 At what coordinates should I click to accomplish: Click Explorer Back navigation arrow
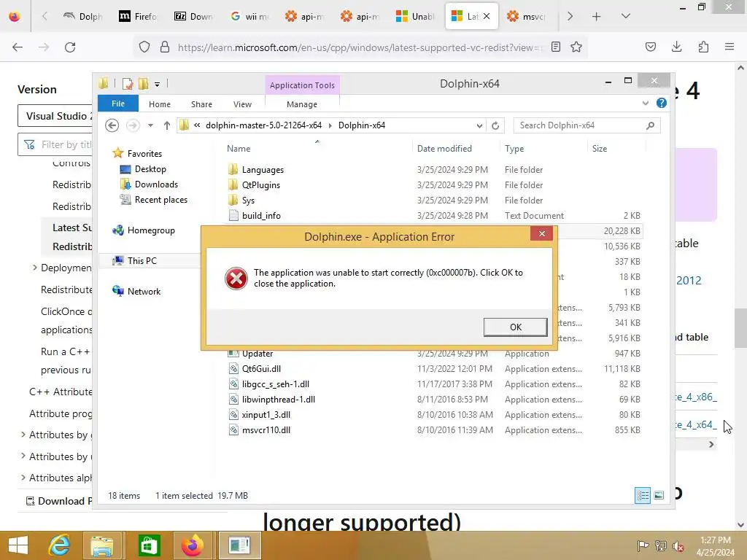(x=112, y=125)
